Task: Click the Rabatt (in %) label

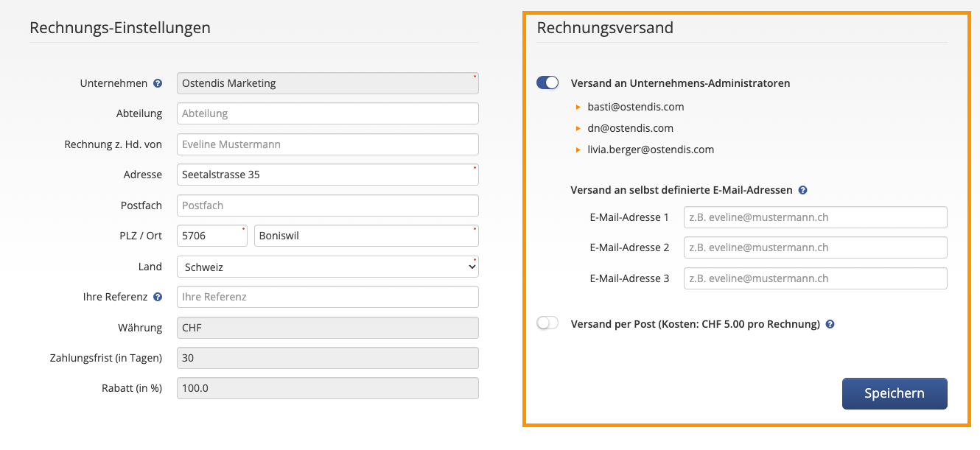Action: (x=132, y=388)
